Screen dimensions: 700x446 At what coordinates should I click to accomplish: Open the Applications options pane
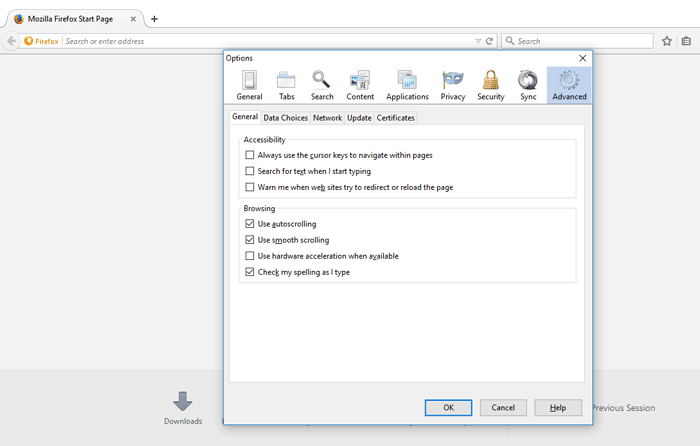(407, 85)
